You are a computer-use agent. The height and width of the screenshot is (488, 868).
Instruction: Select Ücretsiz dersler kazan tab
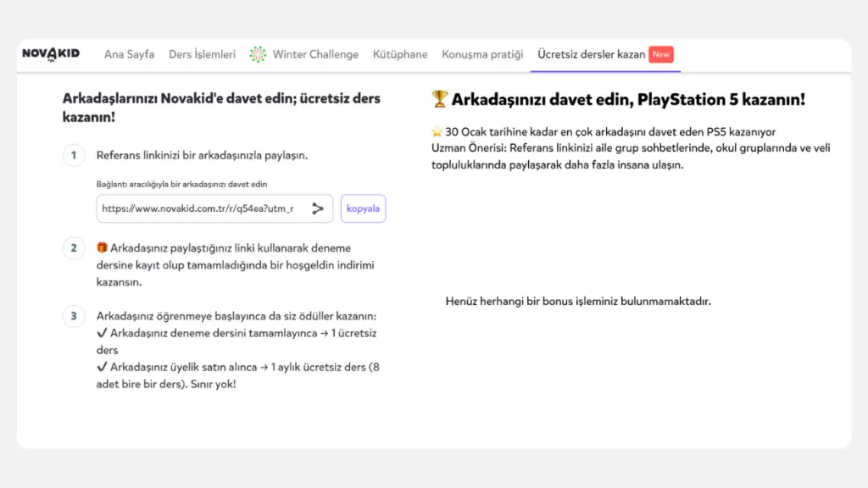(591, 54)
